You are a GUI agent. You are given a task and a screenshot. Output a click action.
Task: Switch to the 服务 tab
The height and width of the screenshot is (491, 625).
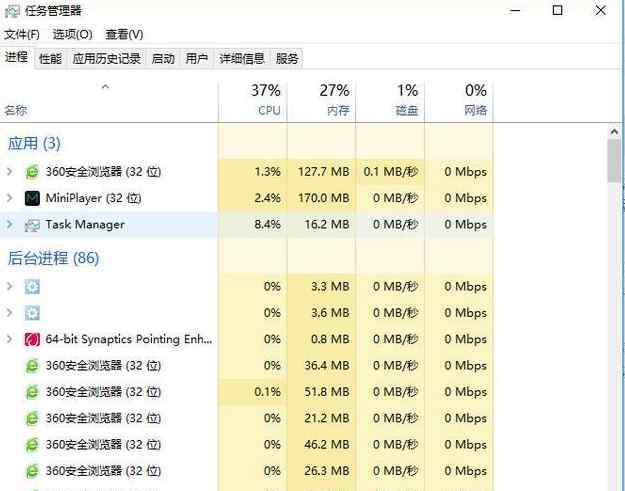[x=287, y=59]
